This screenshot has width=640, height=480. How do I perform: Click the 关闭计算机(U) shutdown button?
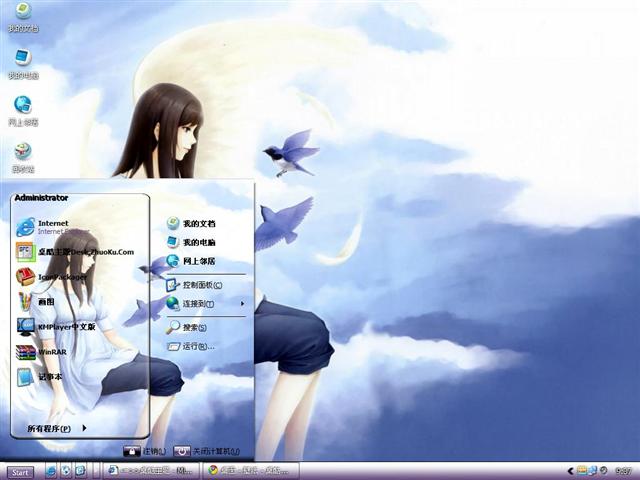207,451
